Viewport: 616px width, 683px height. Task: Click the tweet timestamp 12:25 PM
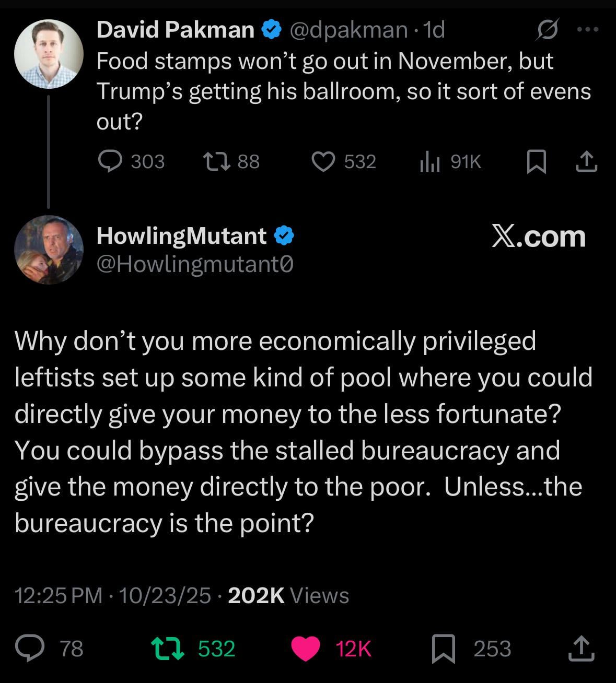[x=59, y=595]
